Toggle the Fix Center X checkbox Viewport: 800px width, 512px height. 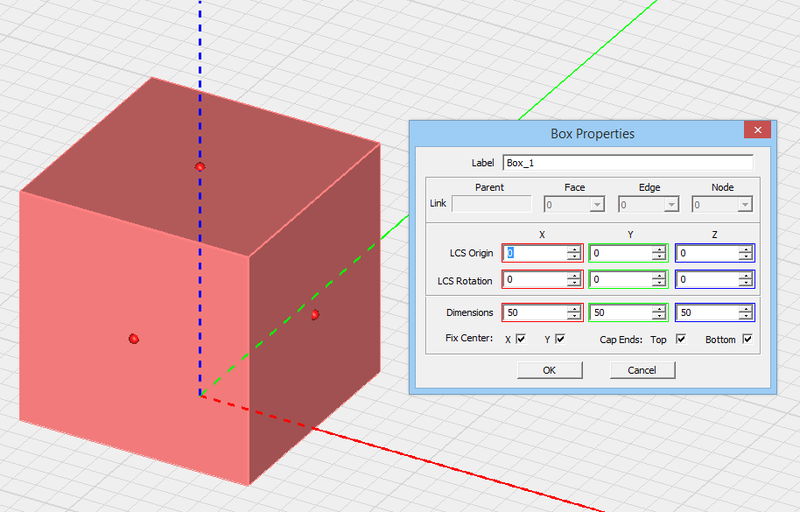521,339
